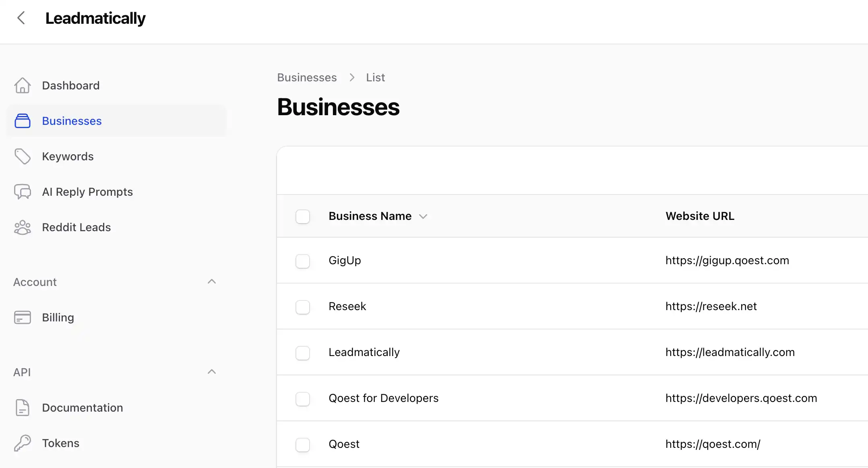Collapse the API section
The height and width of the screenshot is (468, 868).
212,371
